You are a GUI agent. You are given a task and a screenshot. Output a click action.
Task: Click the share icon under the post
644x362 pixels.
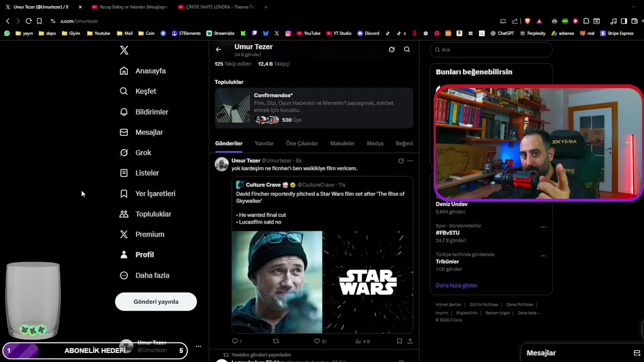pyautogui.click(x=410, y=341)
